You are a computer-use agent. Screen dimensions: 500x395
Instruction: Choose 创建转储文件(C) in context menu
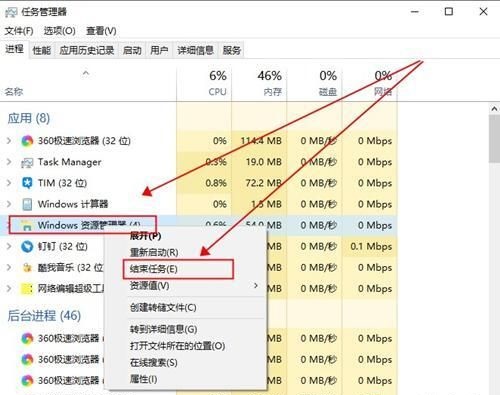coord(163,307)
